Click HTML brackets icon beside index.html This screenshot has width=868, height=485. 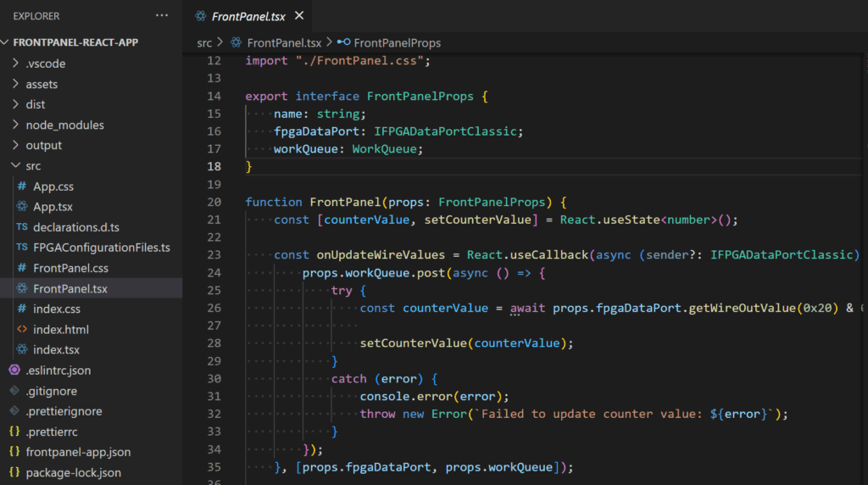click(x=21, y=330)
